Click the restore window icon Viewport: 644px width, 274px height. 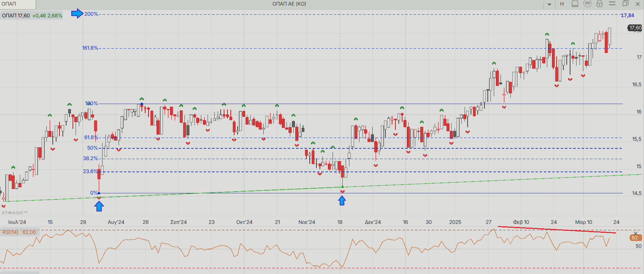[625, 3]
